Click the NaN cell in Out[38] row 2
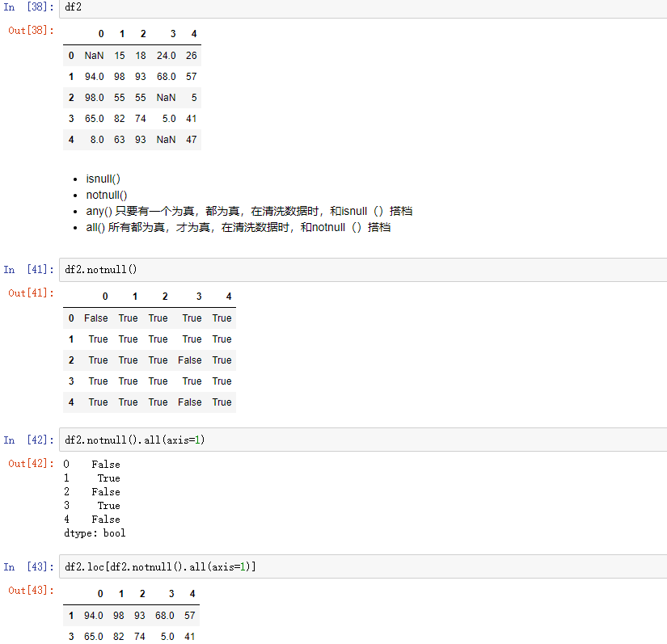The image size is (667, 644). (166, 98)
